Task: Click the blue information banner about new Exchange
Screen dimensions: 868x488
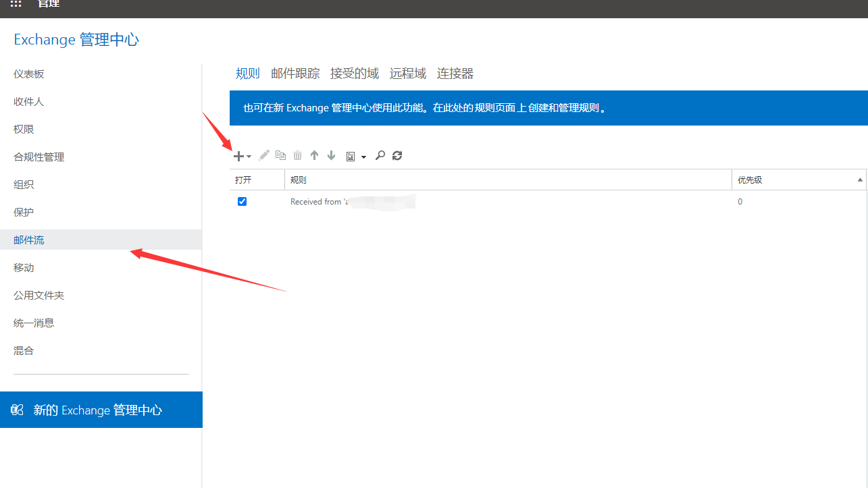Action: pos(548,108)
